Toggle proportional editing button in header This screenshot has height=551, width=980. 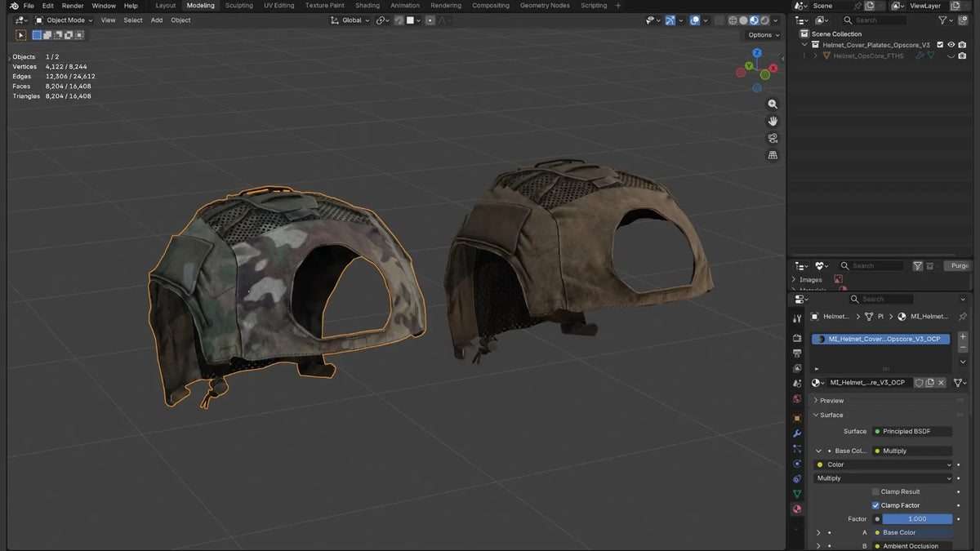430,20
